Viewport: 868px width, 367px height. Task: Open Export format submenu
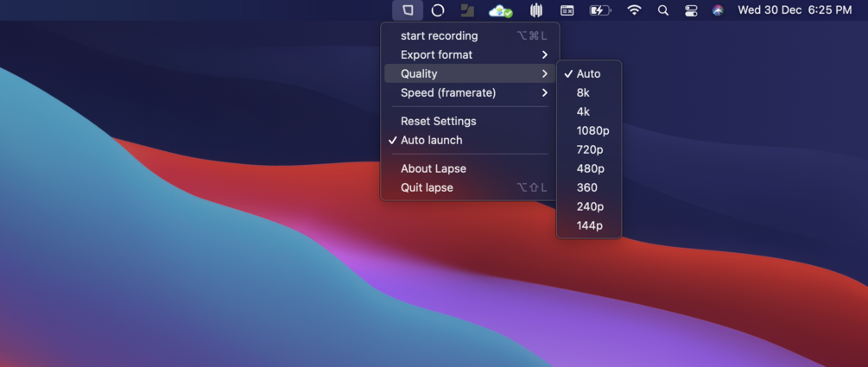[470, 54]
